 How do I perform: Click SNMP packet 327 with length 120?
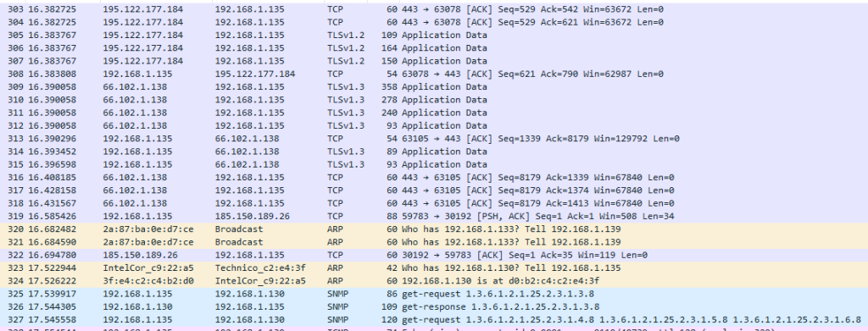[x=434, y=320]
